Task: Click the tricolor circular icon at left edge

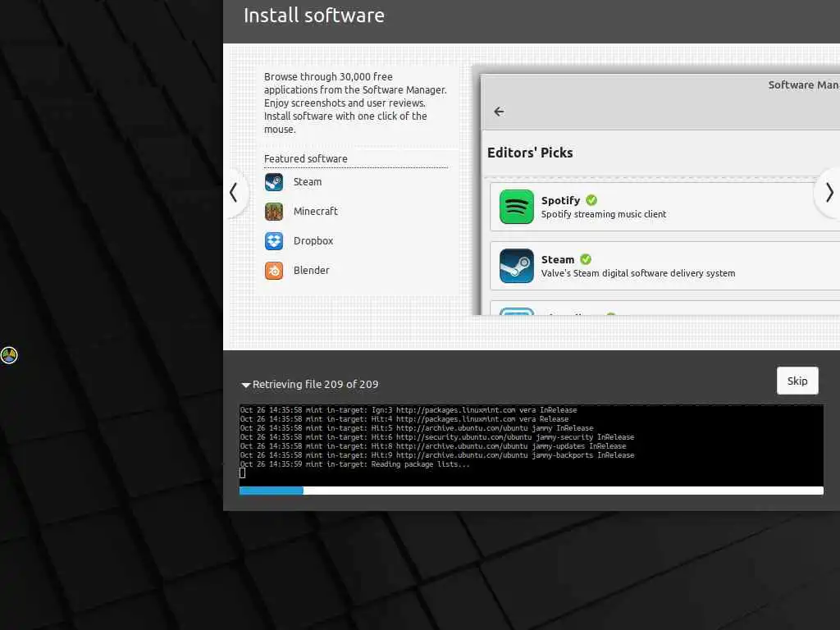Action: pos(9,355)
